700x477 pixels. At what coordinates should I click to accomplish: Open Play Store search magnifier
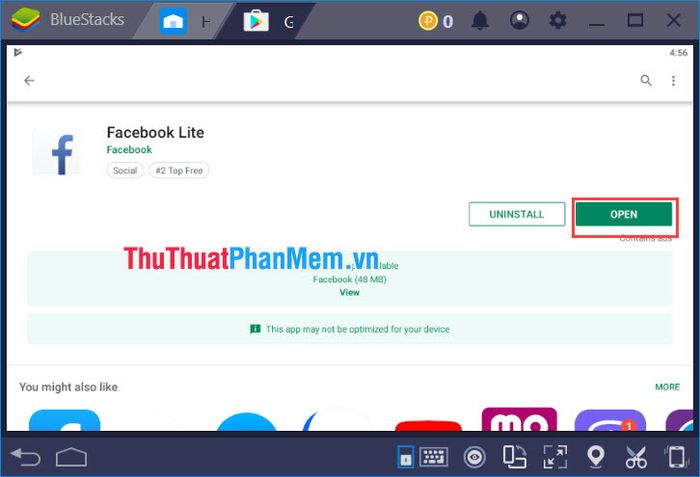point(646,80)
